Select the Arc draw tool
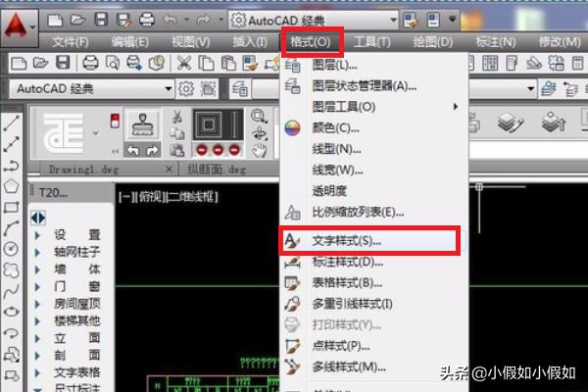The width and height of the screenshot is (588, 392). point(11,227)
